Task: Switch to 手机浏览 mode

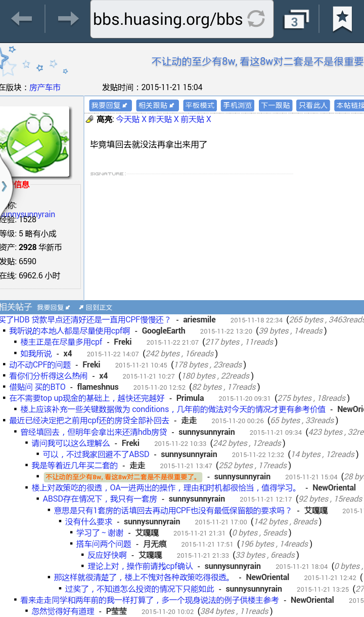Action: pyautogui.click(x=238, y=105)
